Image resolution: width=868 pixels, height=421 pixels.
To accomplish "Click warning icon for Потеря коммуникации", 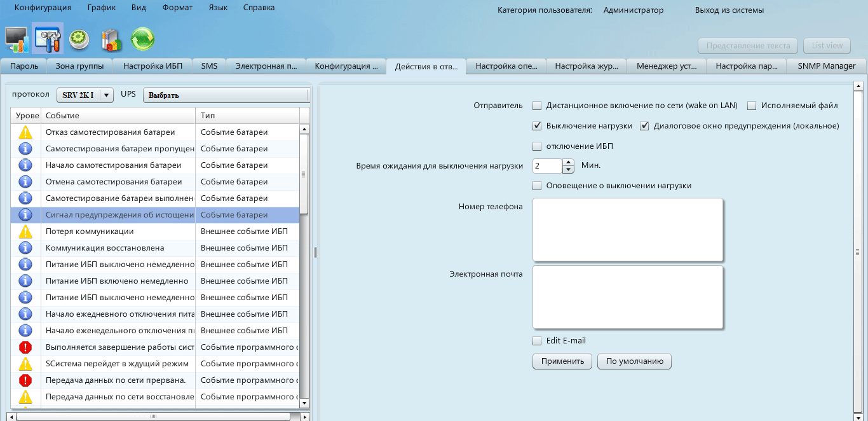I will [x=25, y=231].
